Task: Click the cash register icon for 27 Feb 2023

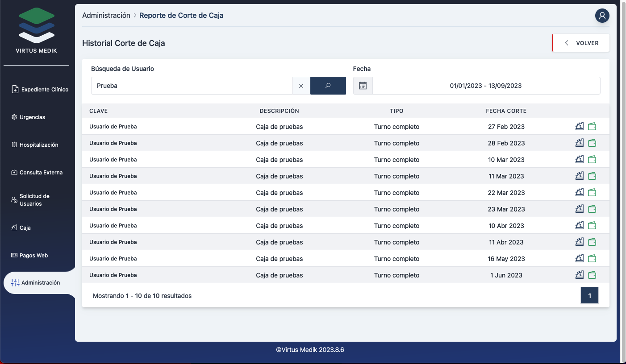Action: tap(580, 127)
